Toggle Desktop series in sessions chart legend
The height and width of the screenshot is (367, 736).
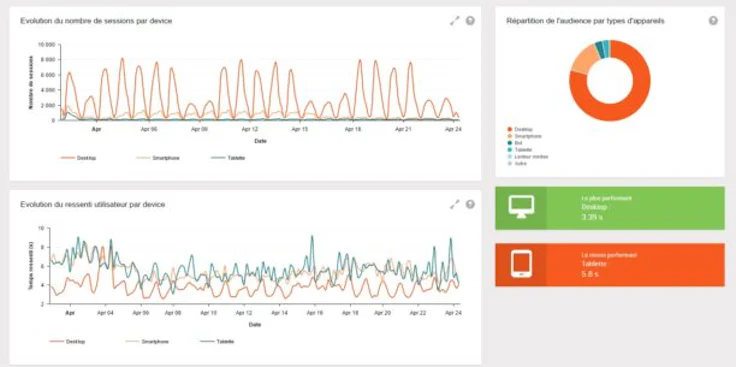click(78, 158)
